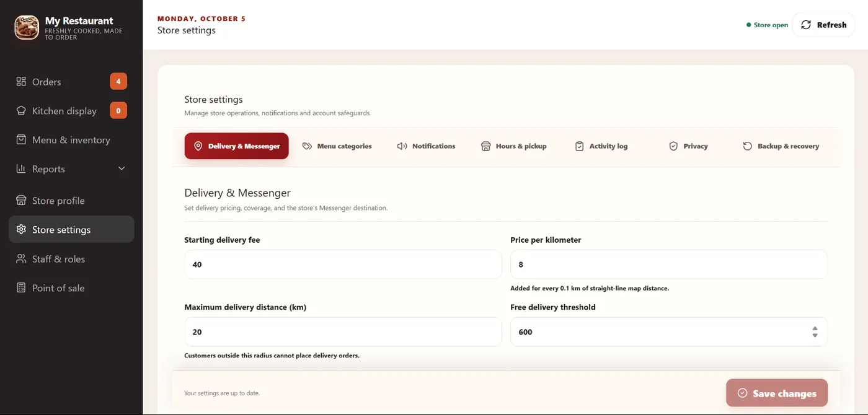This screenshot has width=868, height=415.
Task: Click 'Customers outside this radius' helper text
Action: [272, 356]
